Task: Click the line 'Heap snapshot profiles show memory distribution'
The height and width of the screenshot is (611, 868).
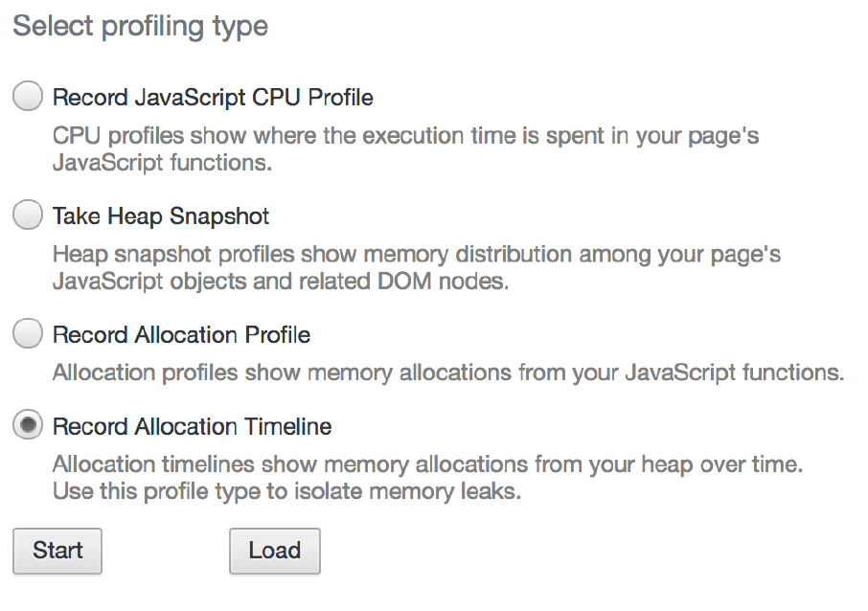Action: click(417, 255)
